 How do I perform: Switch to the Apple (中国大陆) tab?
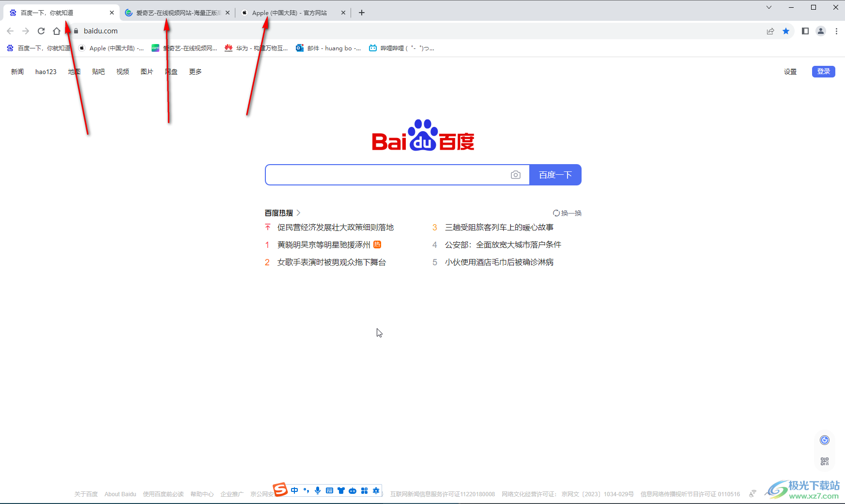293,13
